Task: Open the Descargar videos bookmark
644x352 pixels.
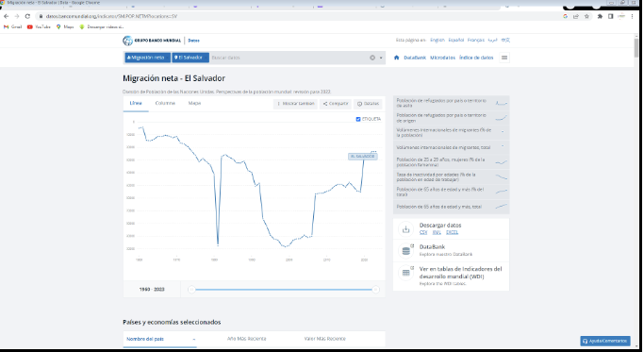Action: point(102,26)
